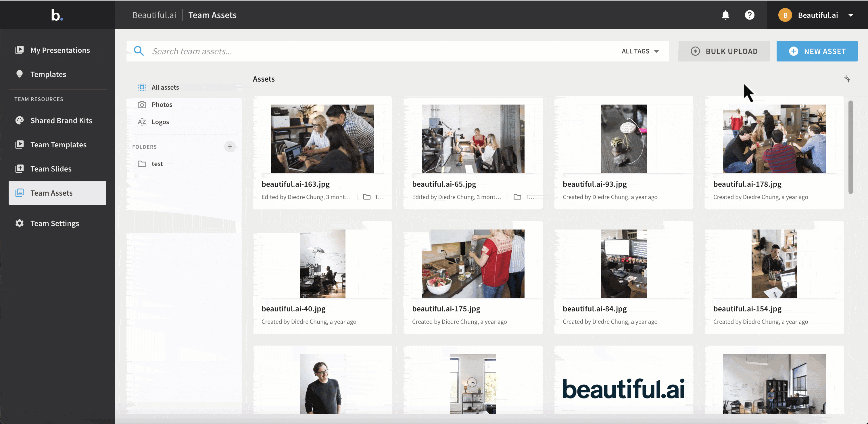Click the search magnifier icon
The width and height of the screenshot is (868, 424).
click(139, 51)
